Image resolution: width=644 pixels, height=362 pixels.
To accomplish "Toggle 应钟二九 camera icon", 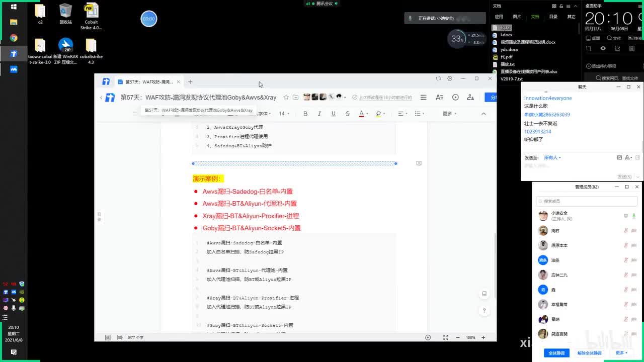I will (x=634, y=275).
